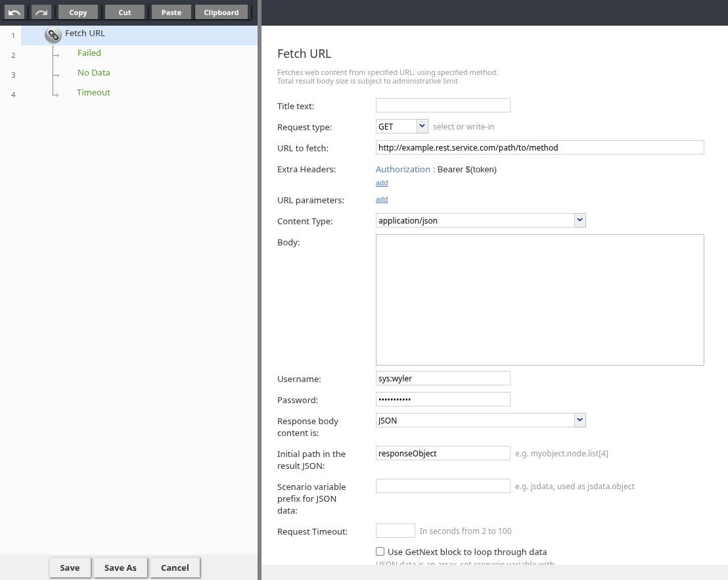
Task: Select the Failed branch in tree
Action: [x=89, y=53]
